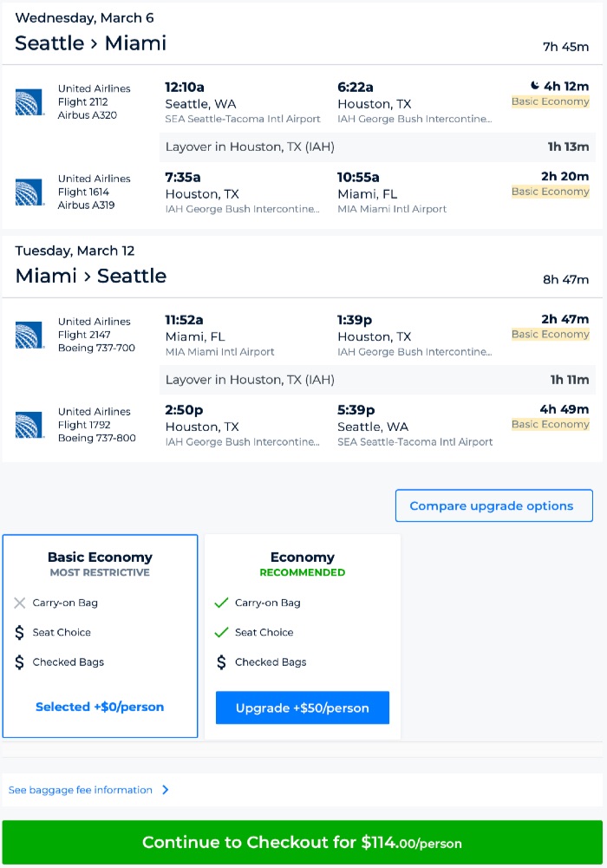Click Selected +$0/person option

pyautogui.click(x=100, y=707)
